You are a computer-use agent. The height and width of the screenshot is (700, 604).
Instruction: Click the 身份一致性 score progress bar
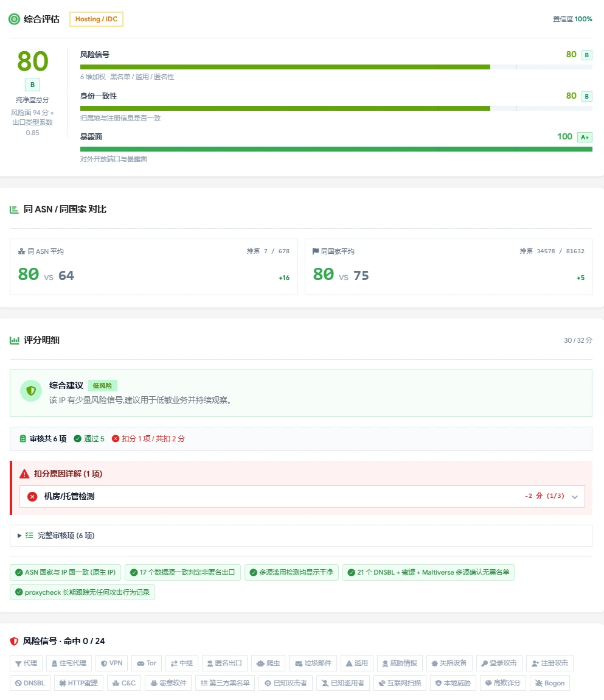pyautogui.click(x=336, y=108)
